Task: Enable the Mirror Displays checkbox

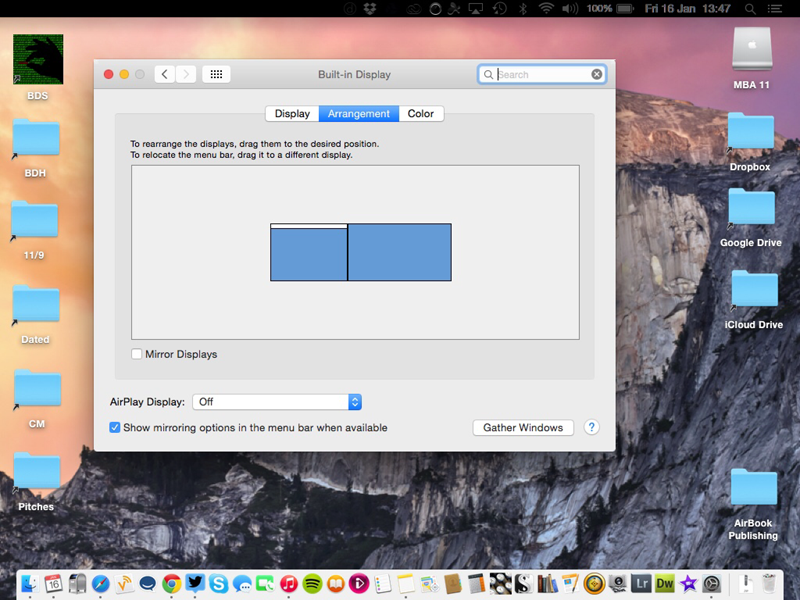Action: pos(137,354)
